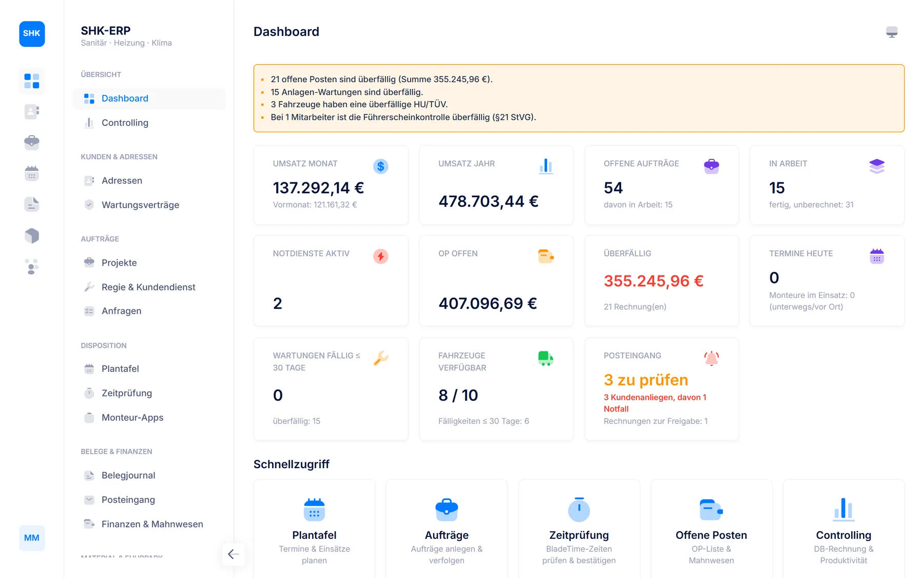Open the people group icon in the icon rail
The height and width of the screenshot is (578, 924).
pyautogui.click(x=32, y=266)
